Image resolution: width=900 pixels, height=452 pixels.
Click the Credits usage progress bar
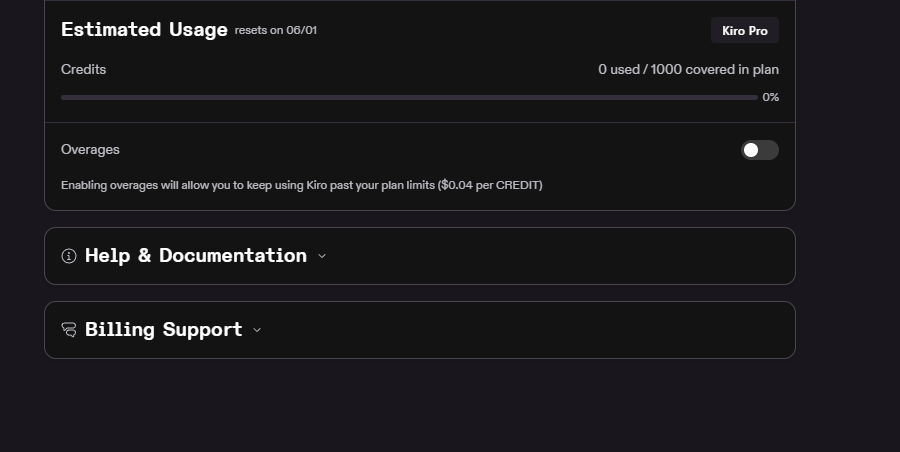point(409,98)
